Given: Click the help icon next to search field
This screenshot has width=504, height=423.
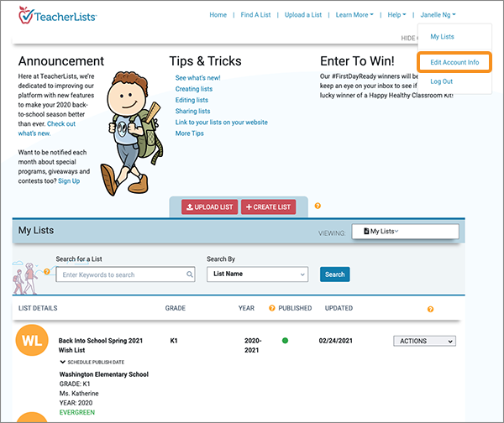Looking at the screenshot, I should click(x=47, y=272).
